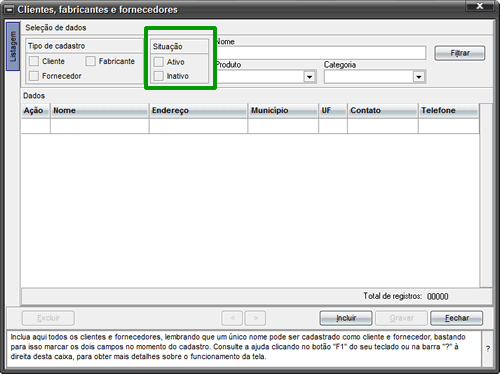The height and width of the screenshot is (374, 500).
Task: Click the Fechar button
Action: coord(457,318)
